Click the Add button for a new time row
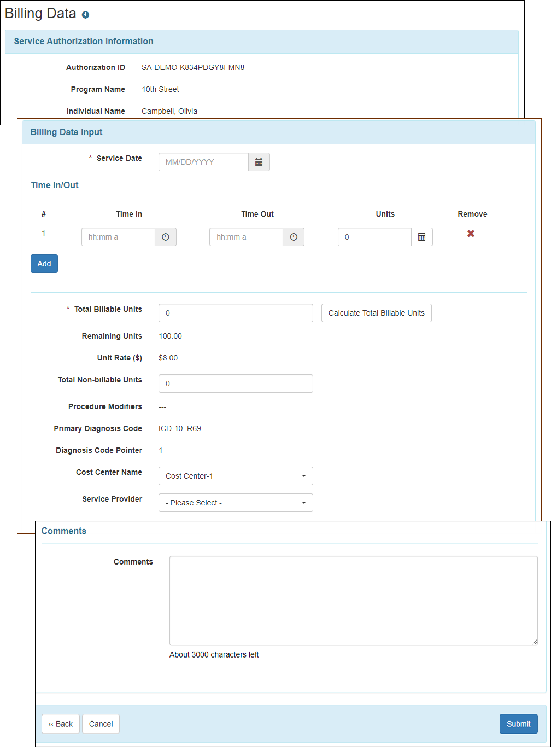Viewport: 557px width, 756px height. coord(44,264)
